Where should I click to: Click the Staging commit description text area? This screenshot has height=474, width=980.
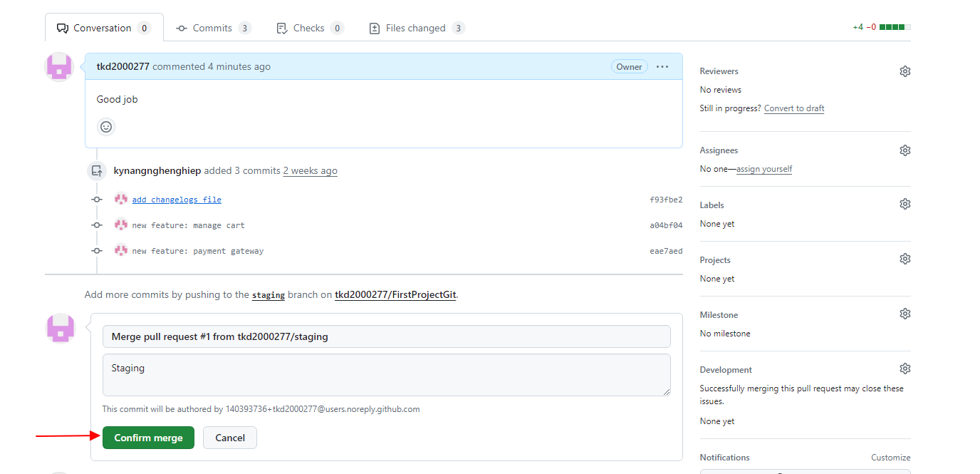386,375
